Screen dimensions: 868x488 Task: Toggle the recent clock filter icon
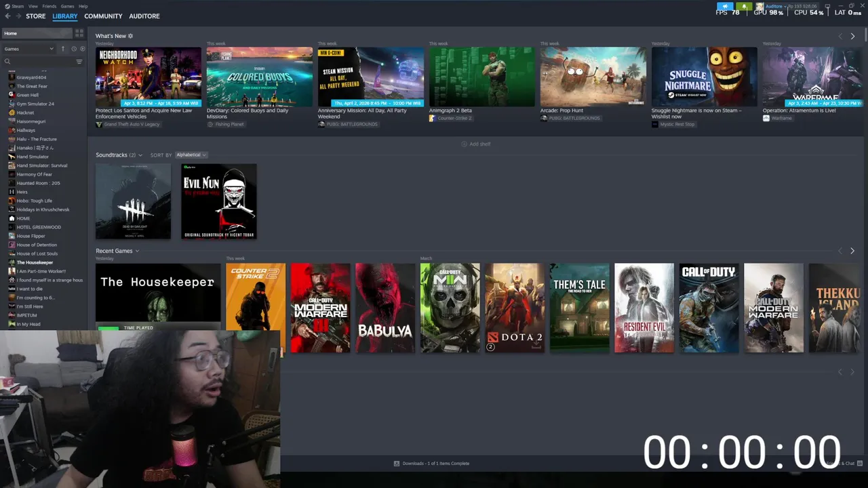(74, 49)
